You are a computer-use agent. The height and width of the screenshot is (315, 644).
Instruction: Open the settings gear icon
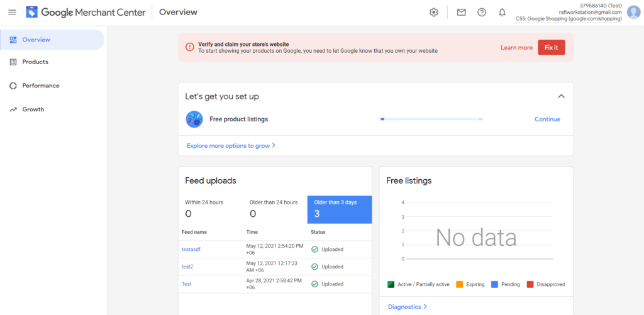pos(434,13)
